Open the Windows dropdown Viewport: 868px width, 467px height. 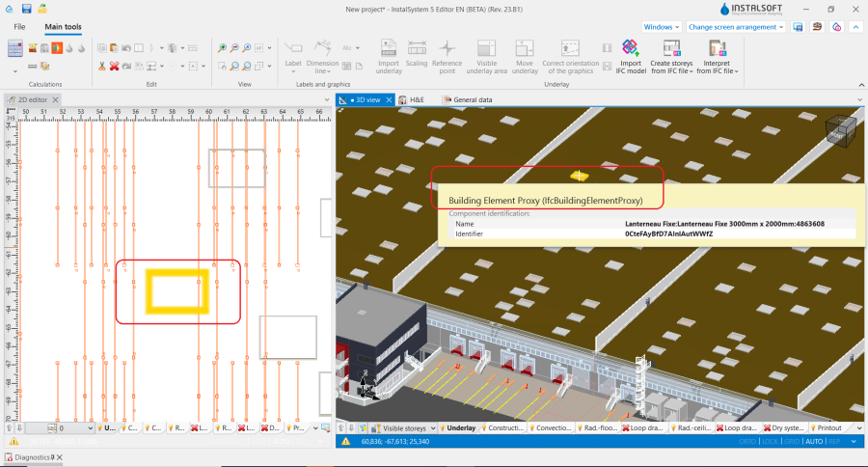(x=662, y=27)
